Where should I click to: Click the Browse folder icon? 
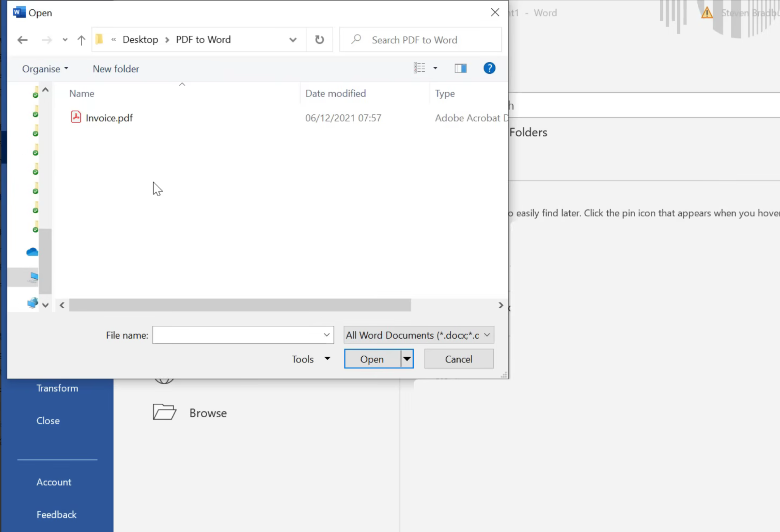point(165,412)
